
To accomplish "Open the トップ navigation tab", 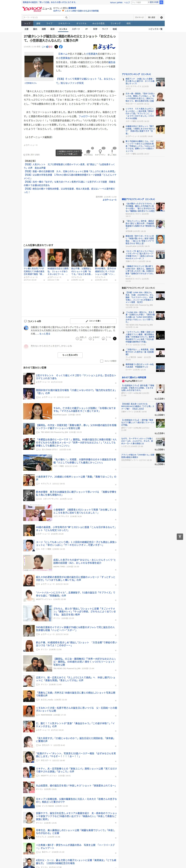I will tap(27, 23).
